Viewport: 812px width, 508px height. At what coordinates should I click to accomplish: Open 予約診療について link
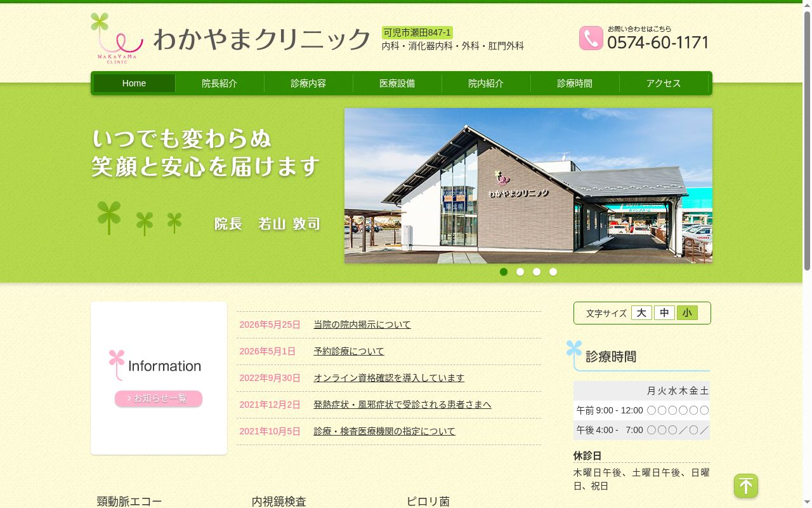click(349, 351)
